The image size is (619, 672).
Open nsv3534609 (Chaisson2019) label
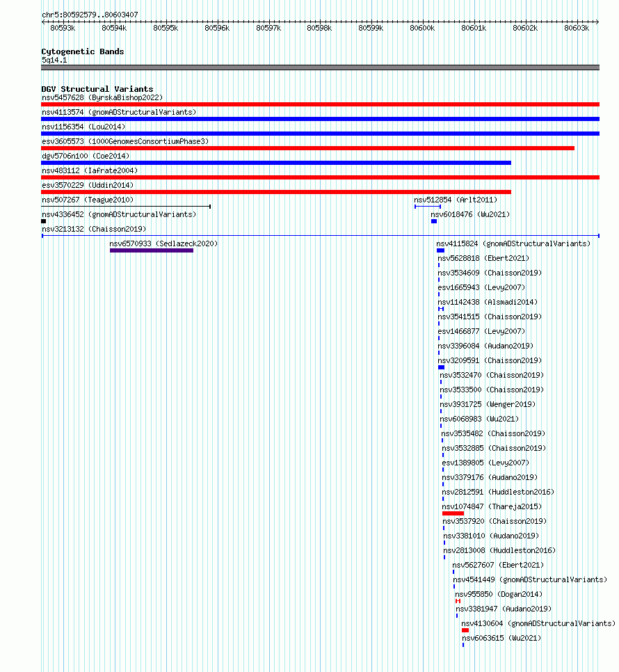490,273
